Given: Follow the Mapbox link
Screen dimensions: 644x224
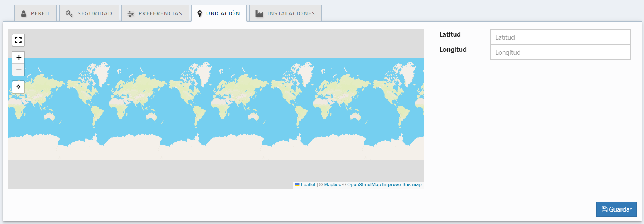Looking at the screenshot, I should click(332, 185).
